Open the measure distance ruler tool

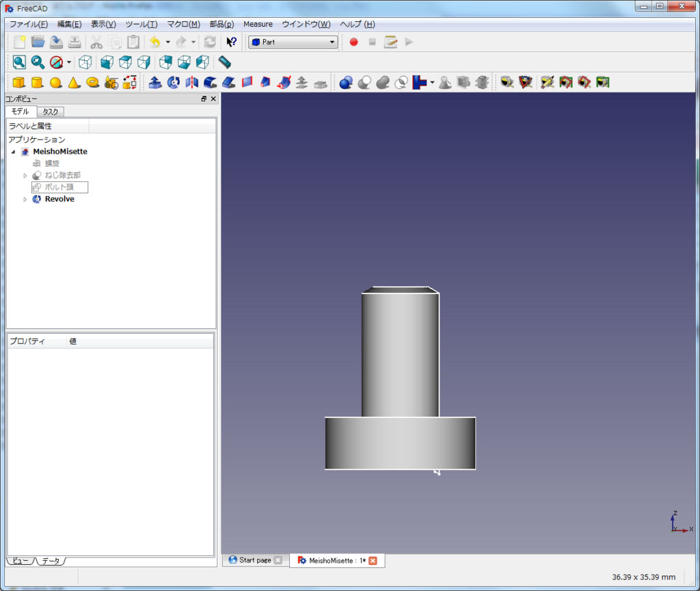point(225,62)
